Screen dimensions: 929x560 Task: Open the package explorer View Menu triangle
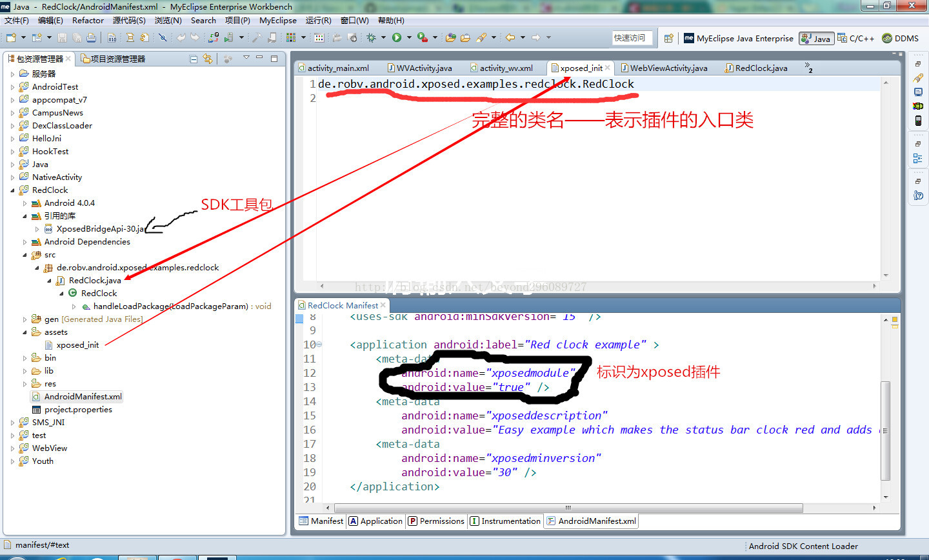(x=246, y=57)
